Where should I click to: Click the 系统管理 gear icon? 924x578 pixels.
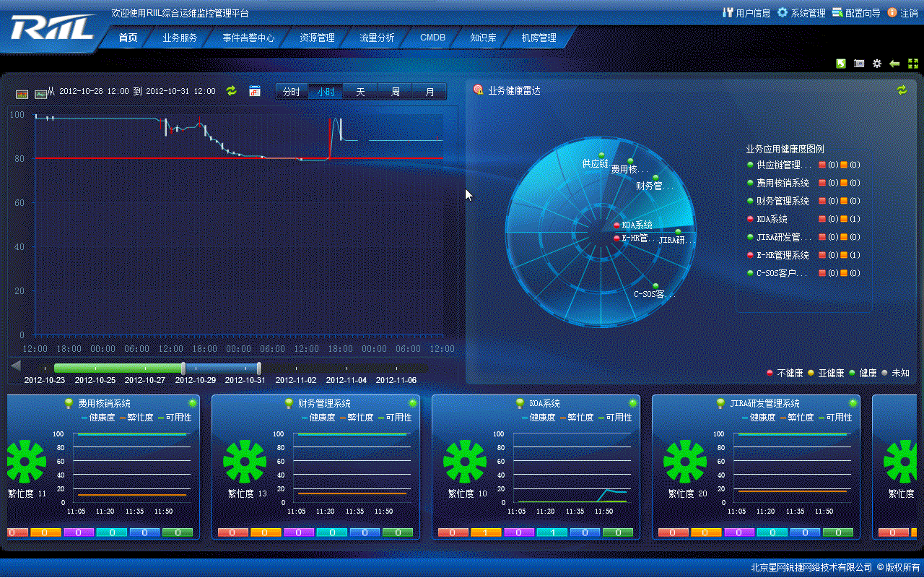tap(782, 12)
